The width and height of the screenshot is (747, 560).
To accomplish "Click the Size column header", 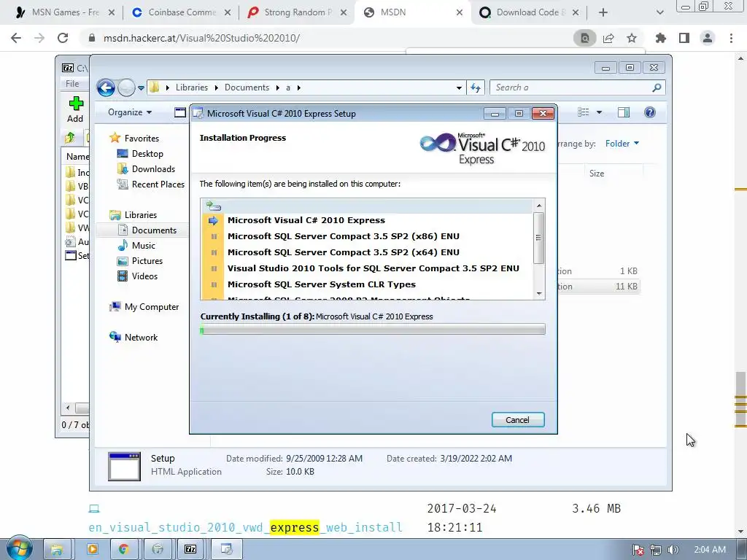I will pyautogui.click(x=597, y=174).
